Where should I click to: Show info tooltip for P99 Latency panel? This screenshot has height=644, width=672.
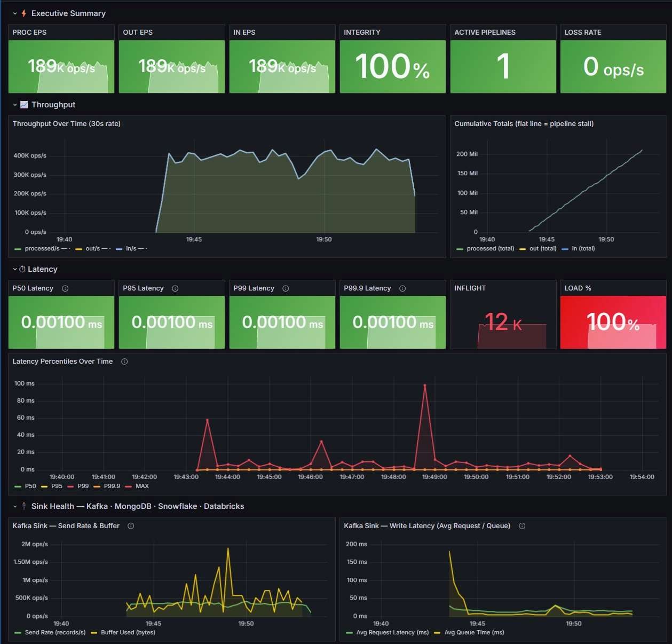tap(286, 288)
